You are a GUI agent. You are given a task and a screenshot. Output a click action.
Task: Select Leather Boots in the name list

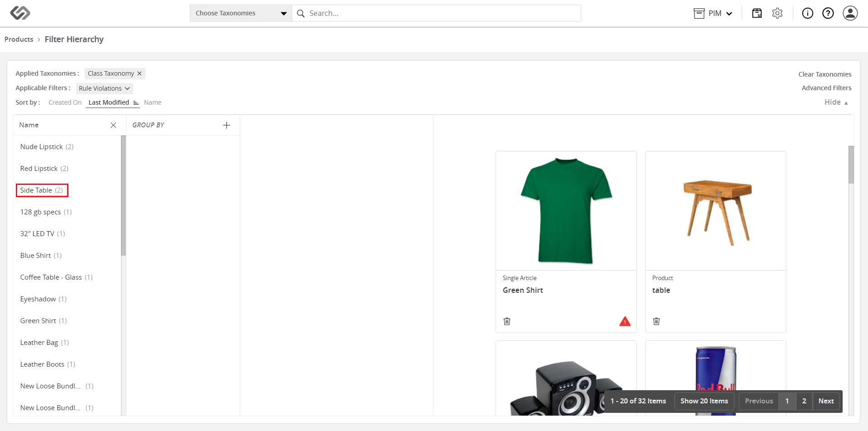[48, 364]
